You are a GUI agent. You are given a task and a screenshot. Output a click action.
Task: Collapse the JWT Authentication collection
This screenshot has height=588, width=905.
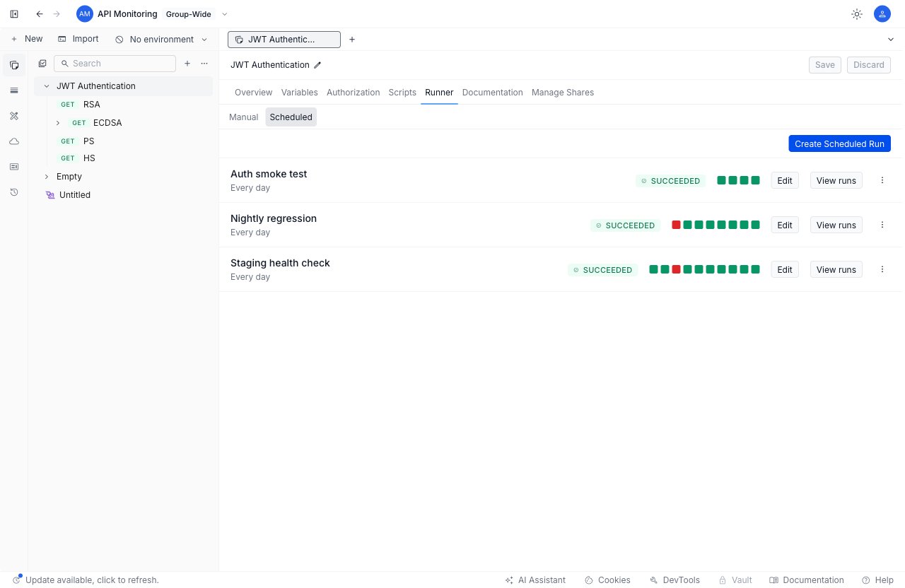[47, 86]
